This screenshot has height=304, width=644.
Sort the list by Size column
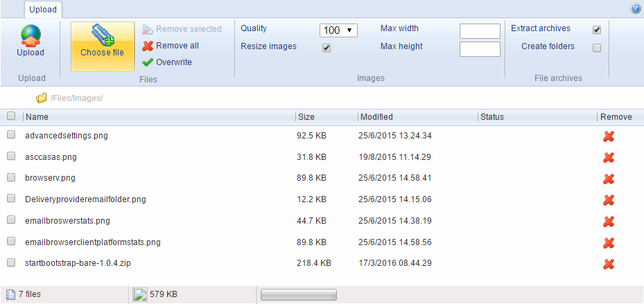click(x=306, y=117)
